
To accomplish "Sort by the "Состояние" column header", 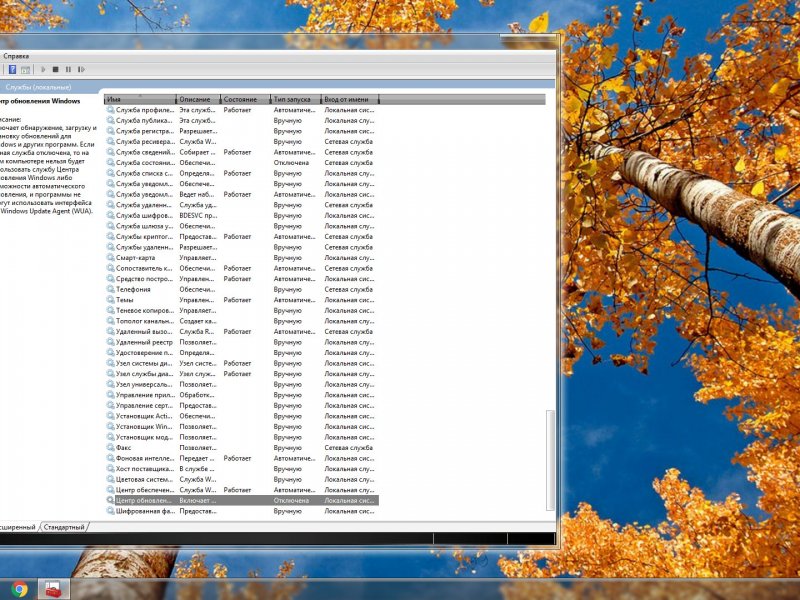I will coord(245,99).
